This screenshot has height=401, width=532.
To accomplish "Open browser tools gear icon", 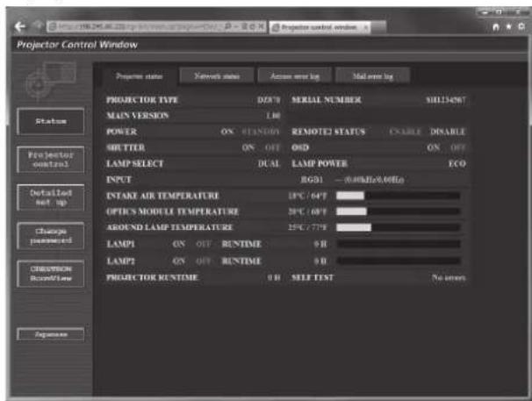I will pos(522,26).
